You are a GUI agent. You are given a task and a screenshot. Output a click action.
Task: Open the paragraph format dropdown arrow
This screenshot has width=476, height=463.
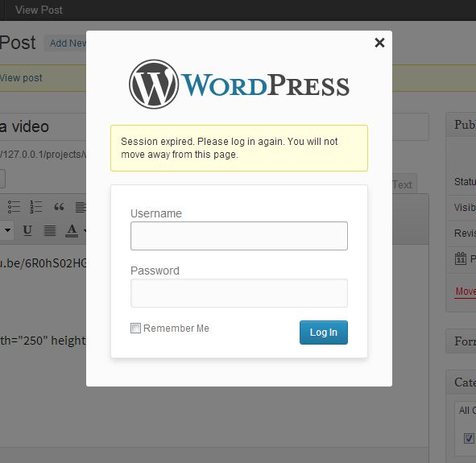pyautogui.click(x=7, y=230)
